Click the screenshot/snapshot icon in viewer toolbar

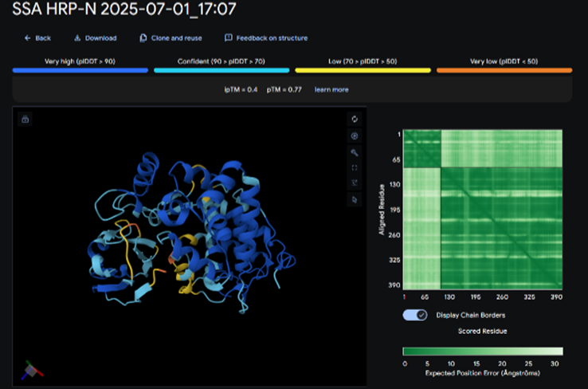point(355,136)
